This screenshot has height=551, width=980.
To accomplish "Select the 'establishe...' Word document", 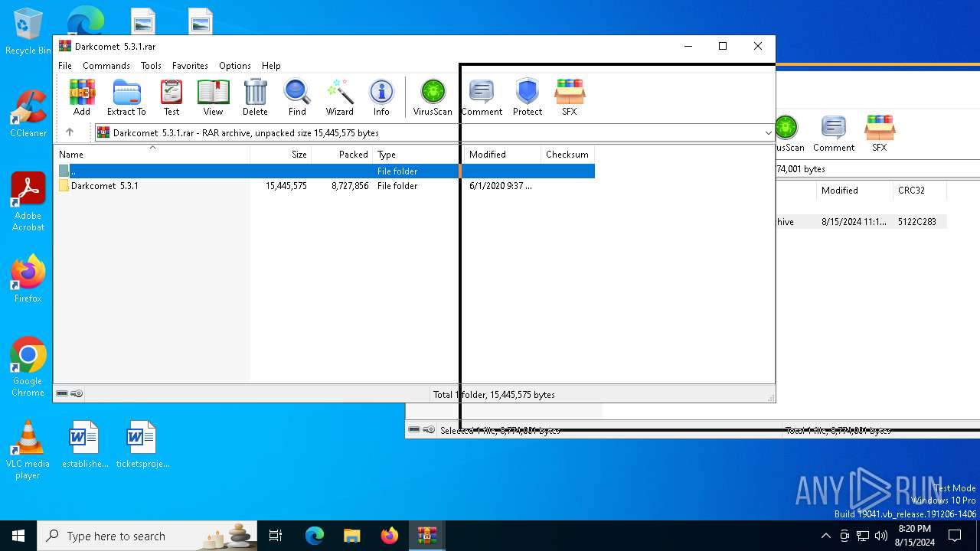I will coord(84,444).
